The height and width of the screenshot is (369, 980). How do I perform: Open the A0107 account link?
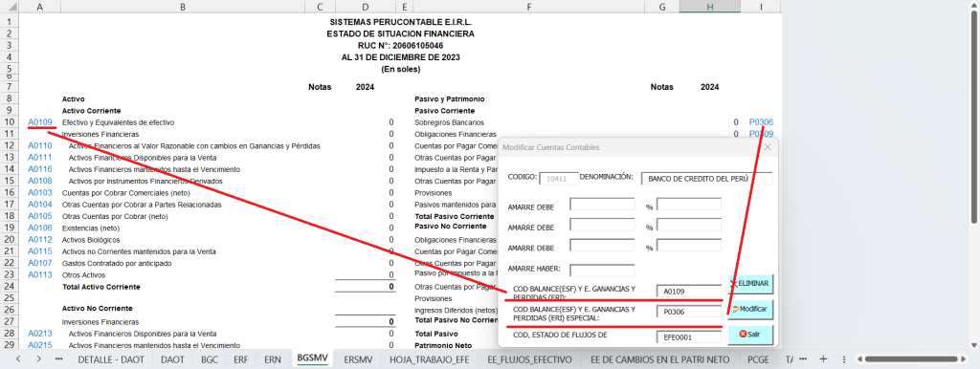pos(40,263)
